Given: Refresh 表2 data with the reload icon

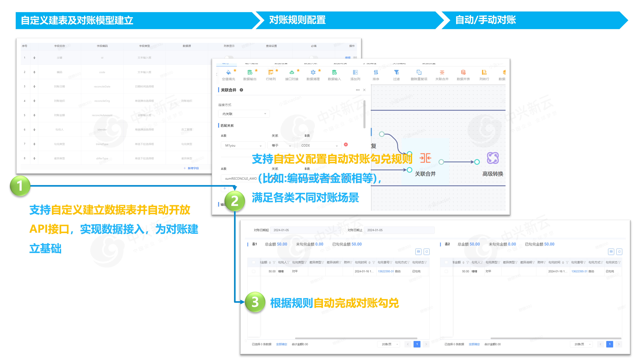Looking at the screenshot, I should 619,252.
